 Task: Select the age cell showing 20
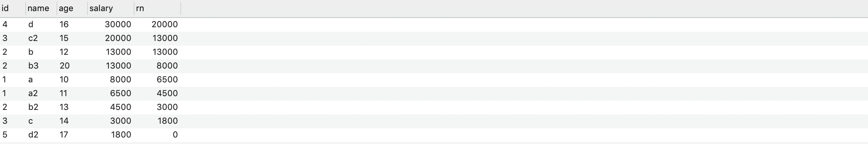click(x=72, y=66)
